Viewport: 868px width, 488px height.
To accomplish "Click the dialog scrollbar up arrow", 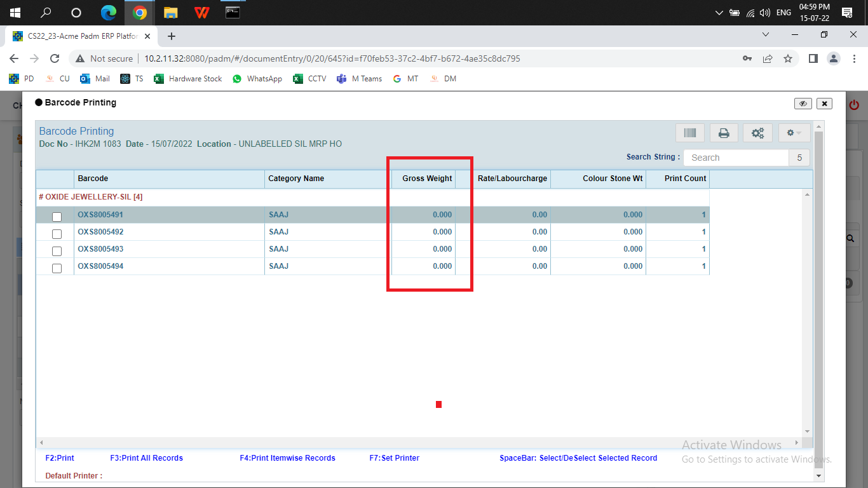I will coord(818,126).
